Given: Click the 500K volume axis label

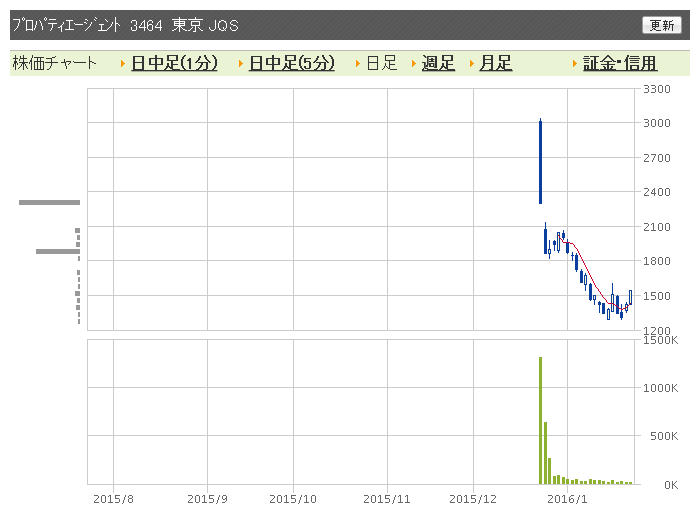Looking at the screenshot, I should click(664, 436).
